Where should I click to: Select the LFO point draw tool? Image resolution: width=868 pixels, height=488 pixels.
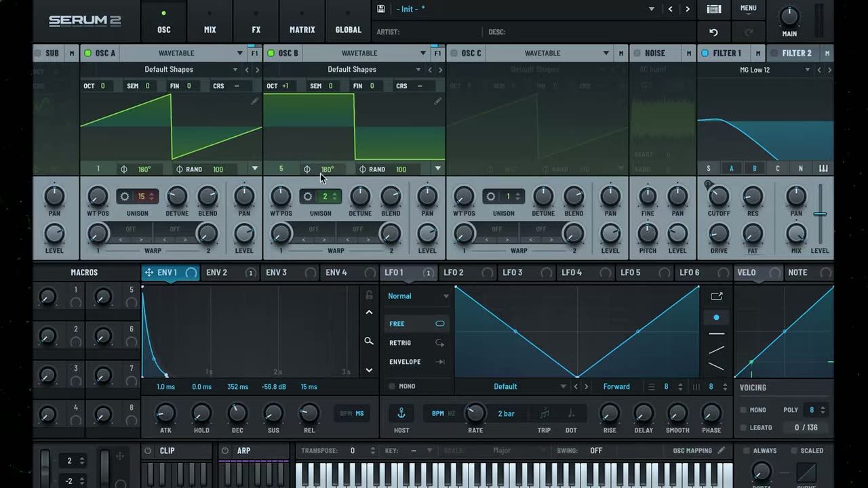[x=716, y=317]
